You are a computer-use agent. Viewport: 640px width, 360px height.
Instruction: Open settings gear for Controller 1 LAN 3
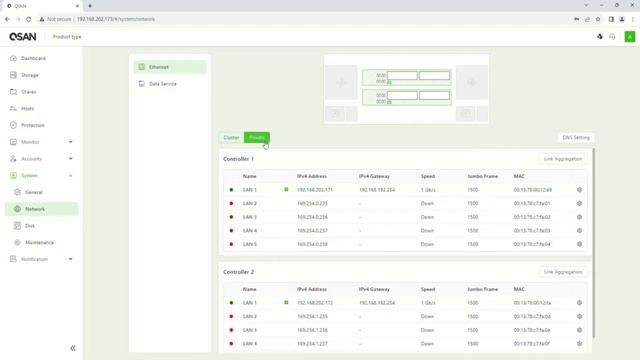click(x=579, y=217)
